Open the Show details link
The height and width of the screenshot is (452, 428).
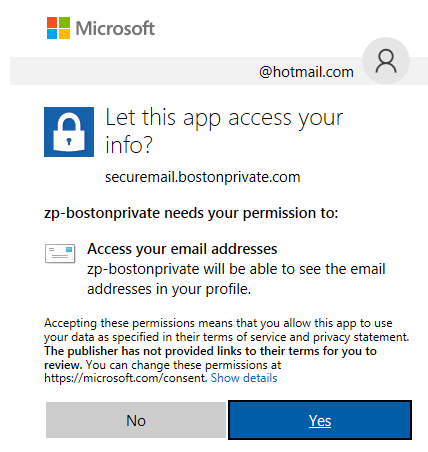tap(244, 378)
